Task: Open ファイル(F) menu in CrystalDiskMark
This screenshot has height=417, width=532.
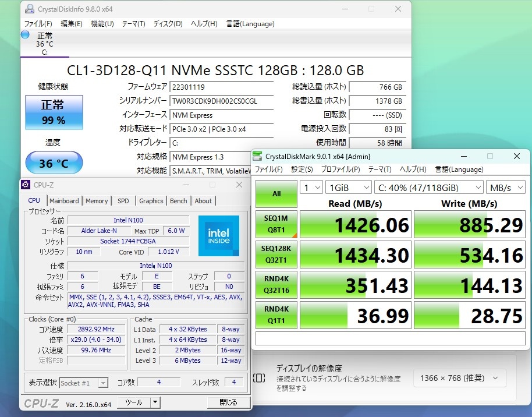Action: pyautogui.click(x=269, y=169)
